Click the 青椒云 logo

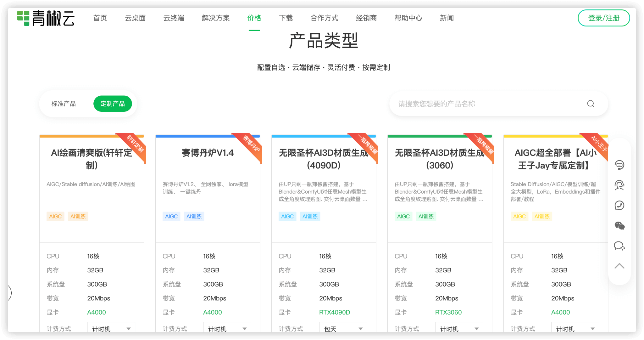click(46, 18)
